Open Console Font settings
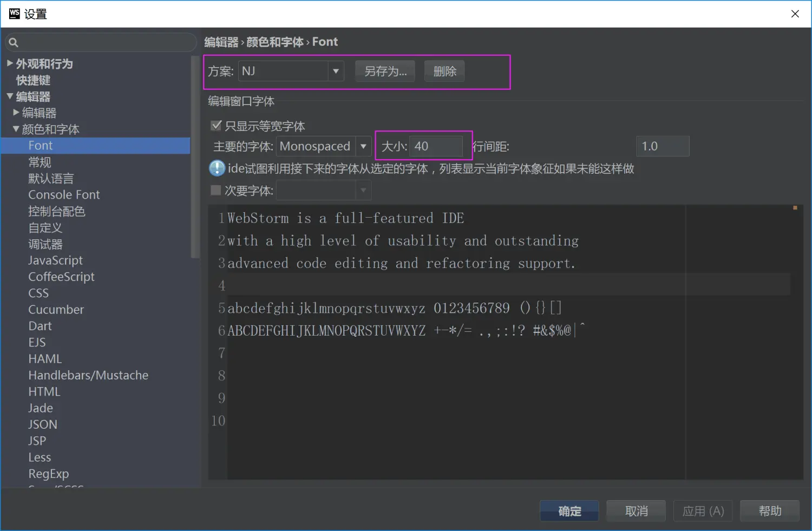Screen dimensions: 812x531 [64, 195]
